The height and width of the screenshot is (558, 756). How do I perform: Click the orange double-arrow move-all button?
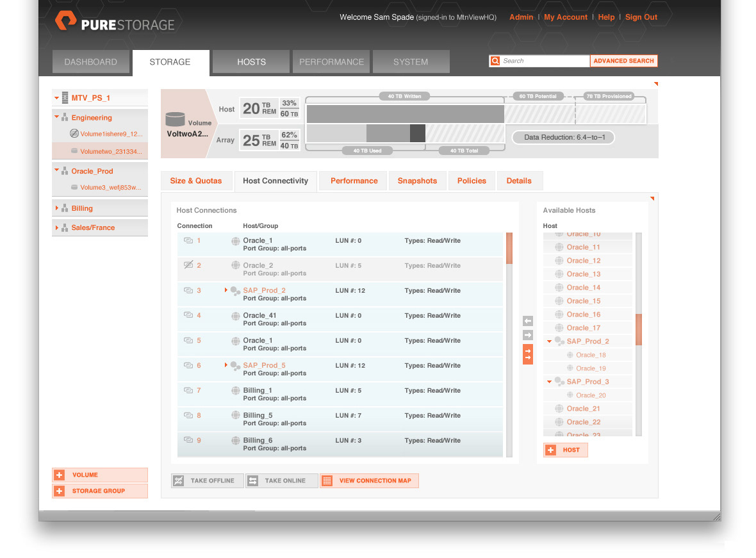coord(528,354)
